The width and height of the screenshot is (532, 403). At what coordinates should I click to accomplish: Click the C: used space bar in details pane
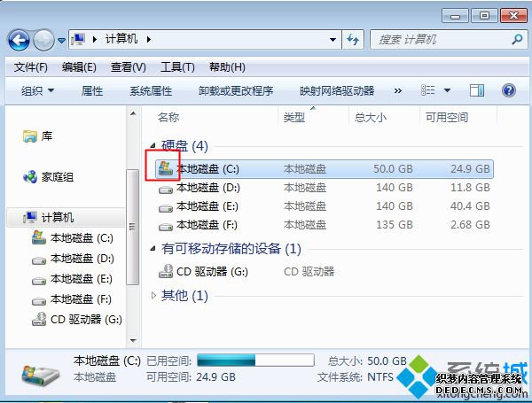pos(255,360)
